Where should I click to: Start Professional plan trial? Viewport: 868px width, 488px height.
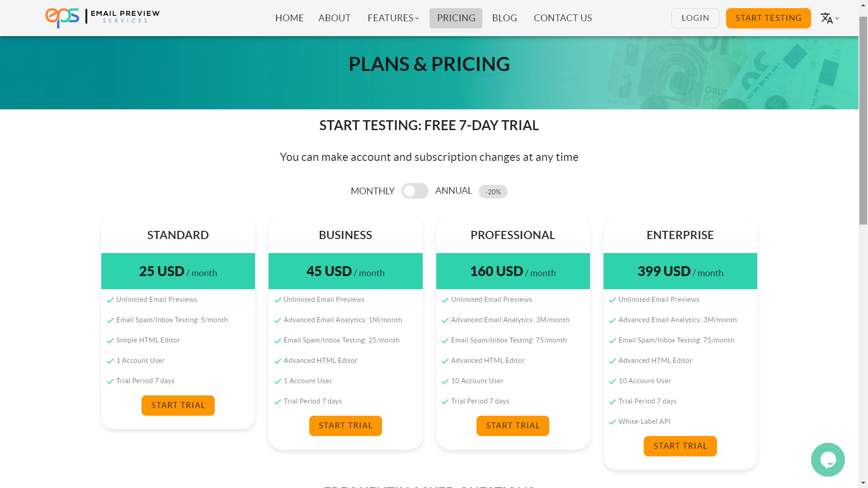click(x=513, y=426)
